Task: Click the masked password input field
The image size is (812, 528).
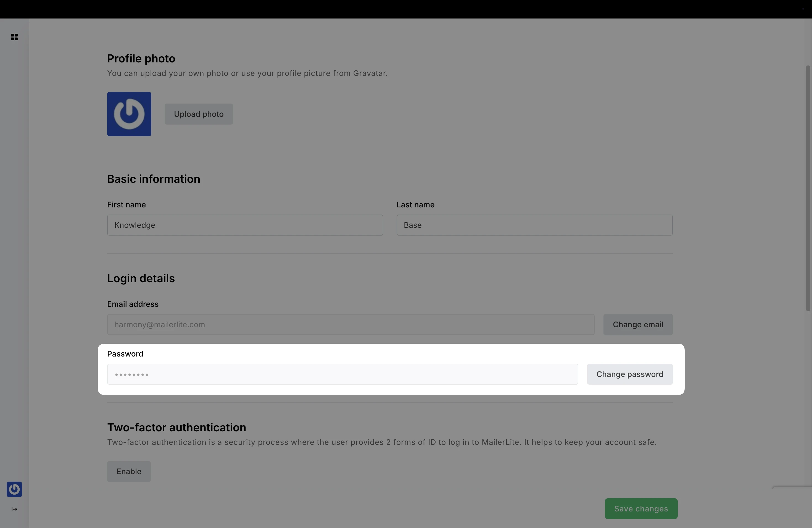Action: (x=342, y=374)
